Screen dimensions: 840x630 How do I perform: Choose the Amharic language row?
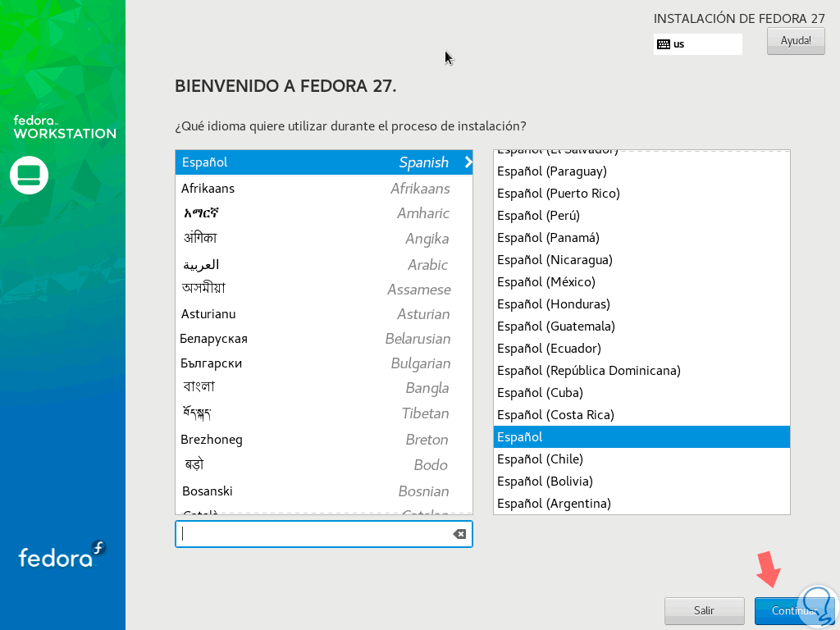[323, 213]
